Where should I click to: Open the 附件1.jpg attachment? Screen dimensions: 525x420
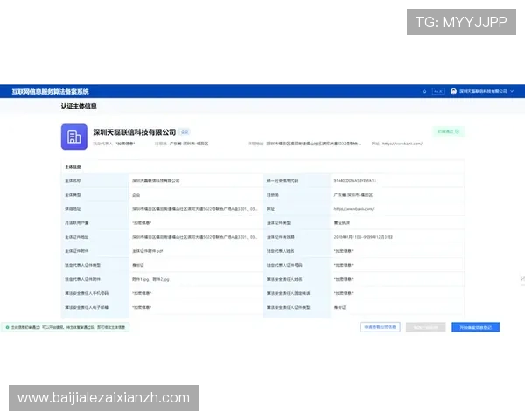pos(141,279)
